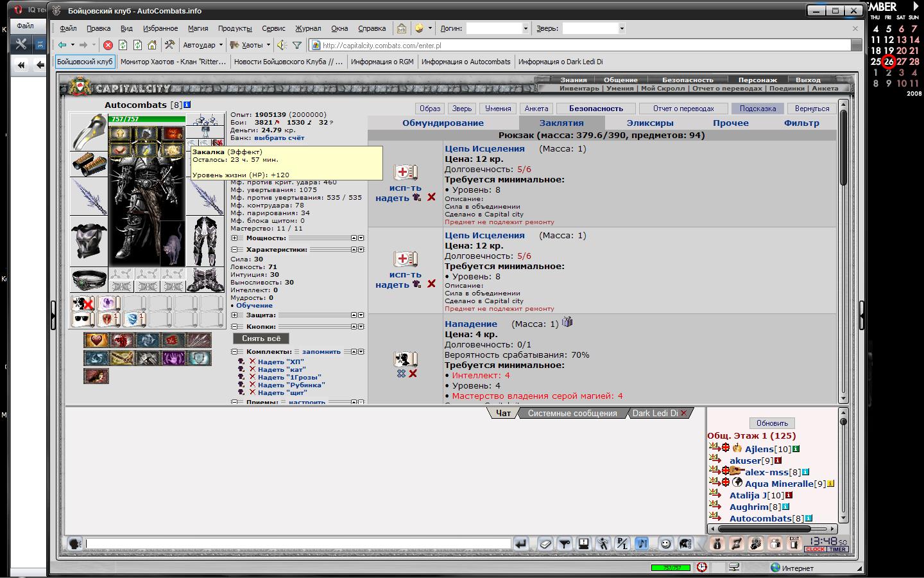Click the Фильтр inventory tab

click(801, 123)
